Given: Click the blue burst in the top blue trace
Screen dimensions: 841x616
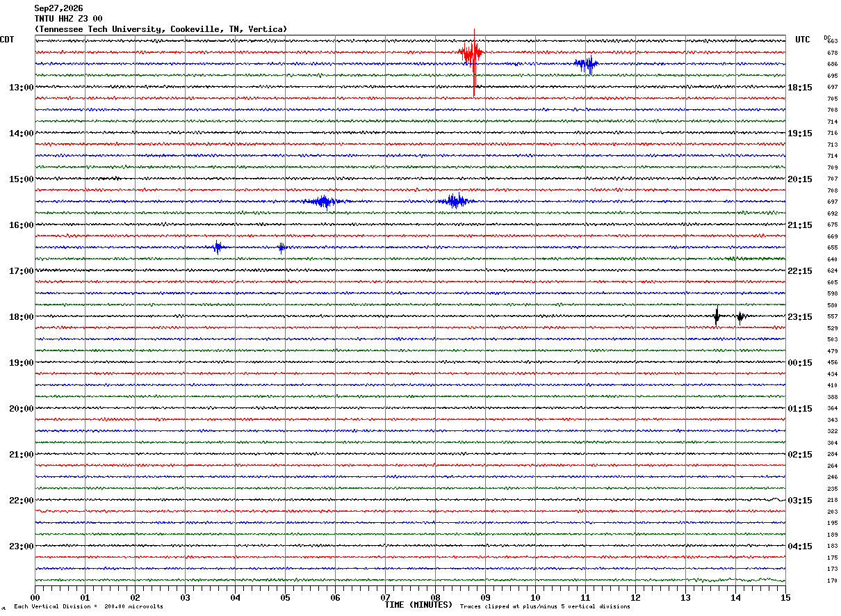Looking at the screenshot, I should click(x=586, y=64).
